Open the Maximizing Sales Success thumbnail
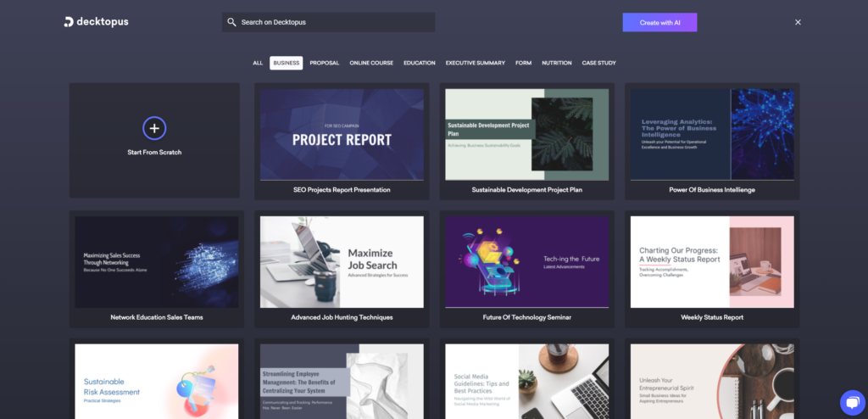 tap(157, 262)
